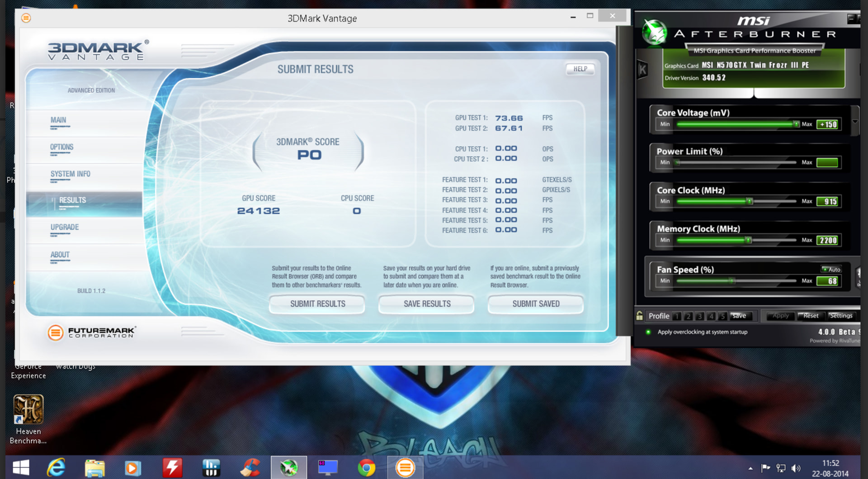Open CCleaner from the taskbar

(250, 467)
